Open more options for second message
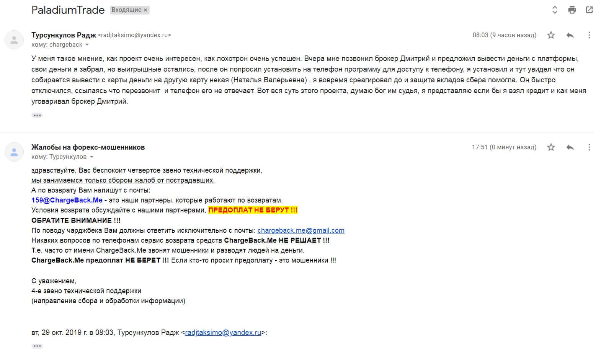 coord(589,147)
